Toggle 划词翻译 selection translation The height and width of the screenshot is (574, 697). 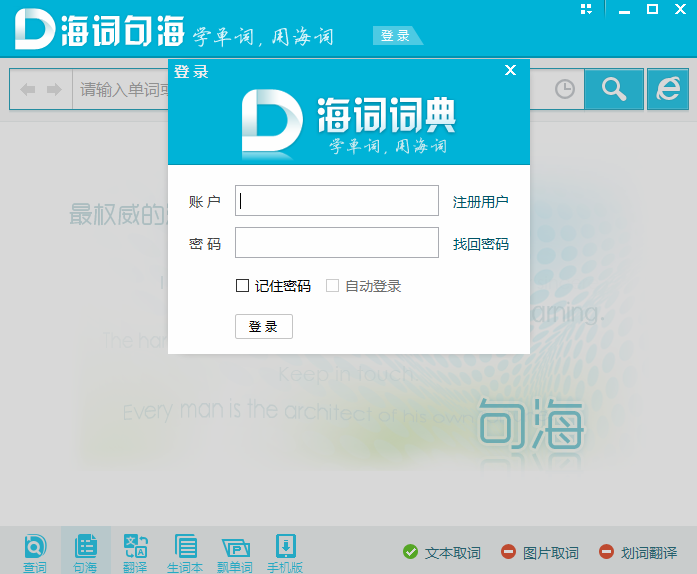pyautogui.click(x=638, y=553)
